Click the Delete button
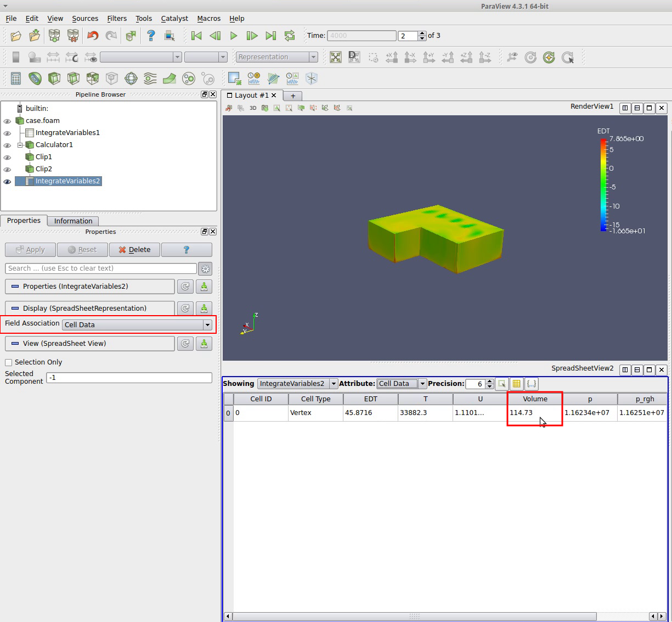This screenshot has height=622, width=672. tap(134, 250)
